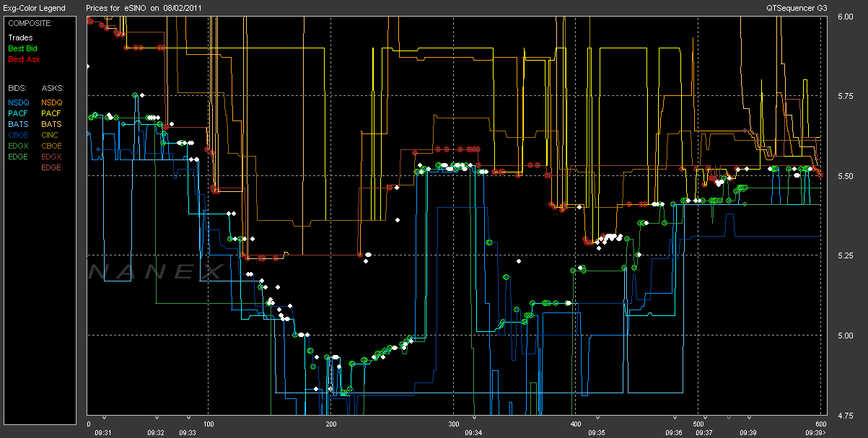The image size is (868, 438).
Task: Select Best Bid in the composite legend
Action: (x=22, y=48)
